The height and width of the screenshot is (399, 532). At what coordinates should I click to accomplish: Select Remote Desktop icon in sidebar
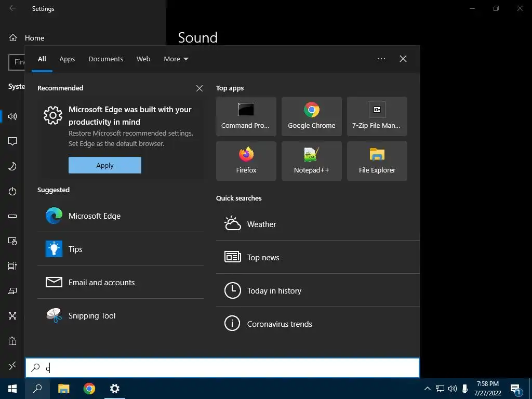click(12, 366)
